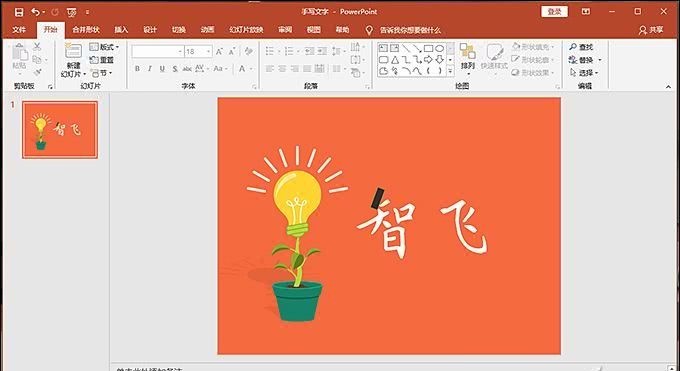
Task: Toggle Italic formatting
Action: pos(150,69)
